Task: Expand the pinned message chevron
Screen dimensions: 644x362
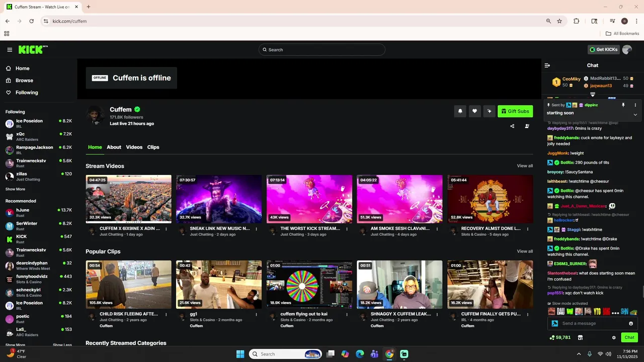Action: coord(635,115)
